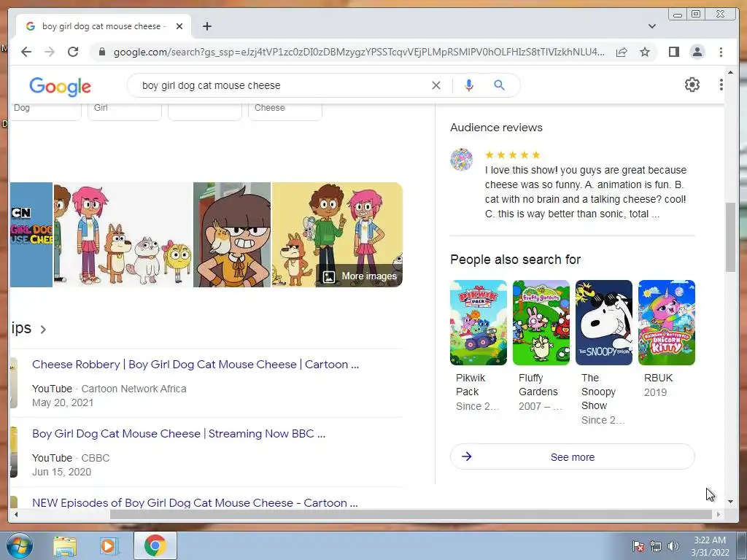The image size is (747, 560).
Task: Go to Google homepage via logo
Action: (x=60, y=87)
